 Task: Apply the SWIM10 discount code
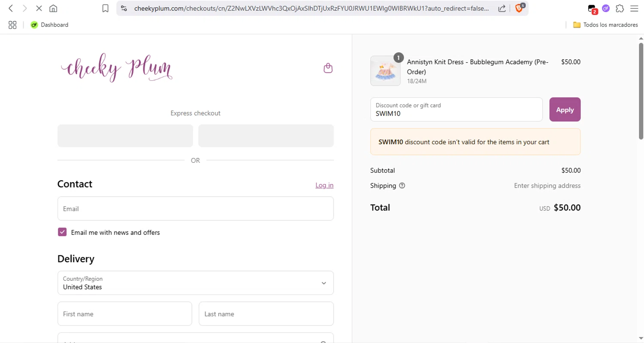tap(565, 109)
